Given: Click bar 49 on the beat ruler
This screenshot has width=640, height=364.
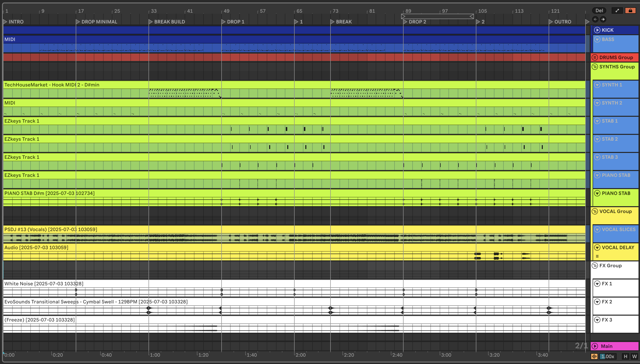Looking at the screenshot, I should point(226,11).
